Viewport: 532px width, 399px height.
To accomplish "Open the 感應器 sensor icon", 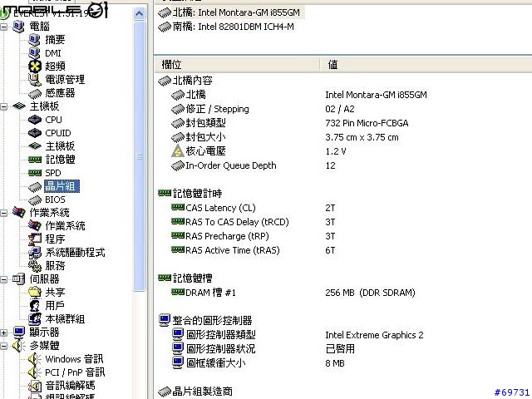I will [x=35, y=93].
